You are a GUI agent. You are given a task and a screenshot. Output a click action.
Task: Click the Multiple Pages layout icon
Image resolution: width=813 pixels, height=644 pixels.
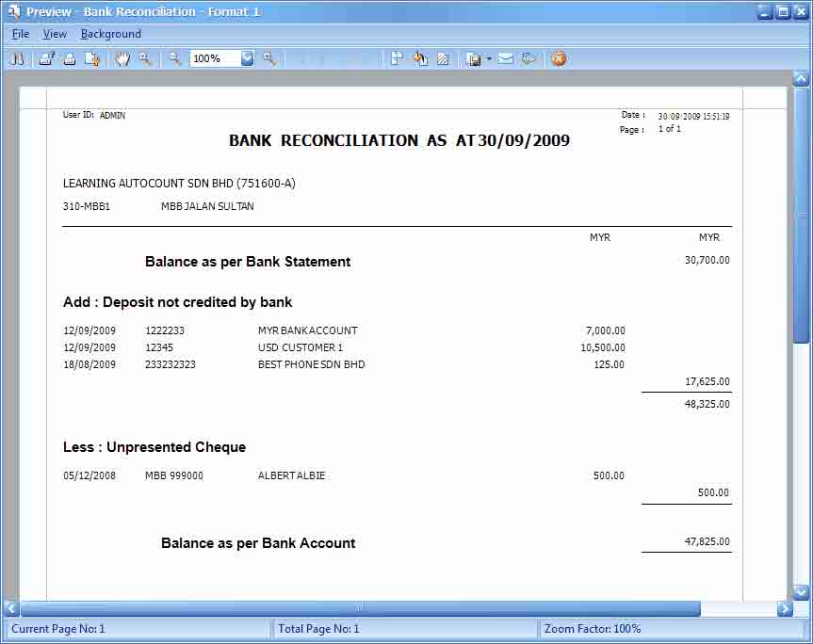tap(398, 59)
